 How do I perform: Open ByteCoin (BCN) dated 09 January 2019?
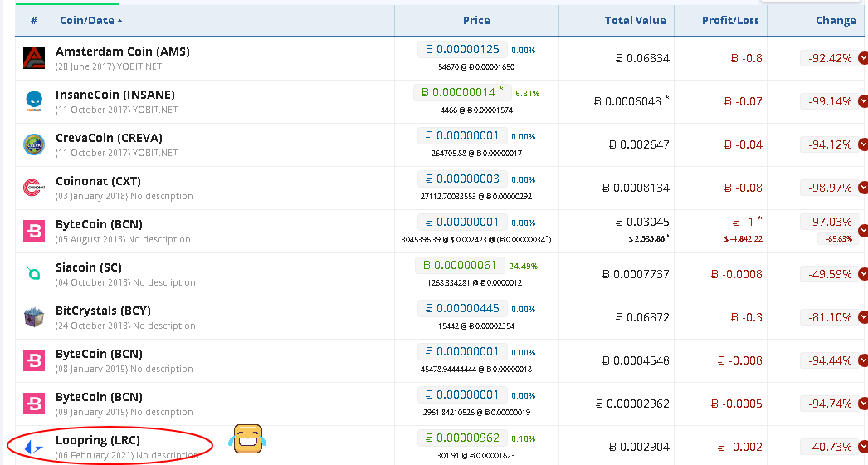[x=99, y=398]
